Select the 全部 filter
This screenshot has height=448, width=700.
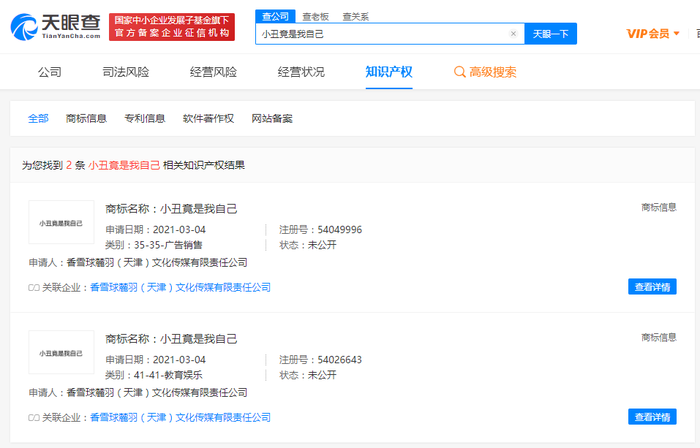point(38,118)
